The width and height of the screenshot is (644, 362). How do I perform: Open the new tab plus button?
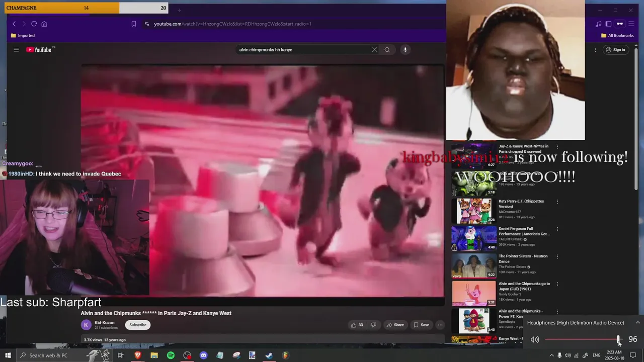pos(179,10)
